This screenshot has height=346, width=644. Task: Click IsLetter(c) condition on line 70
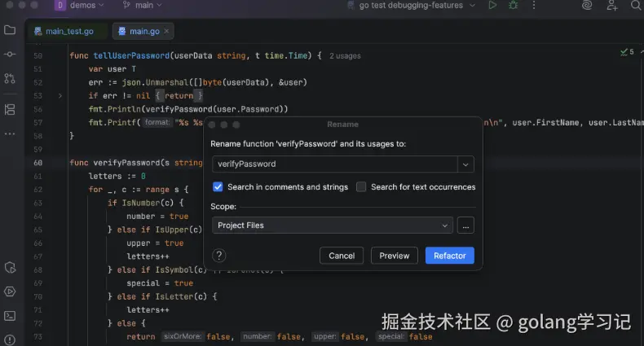click(x=181, y=296)
